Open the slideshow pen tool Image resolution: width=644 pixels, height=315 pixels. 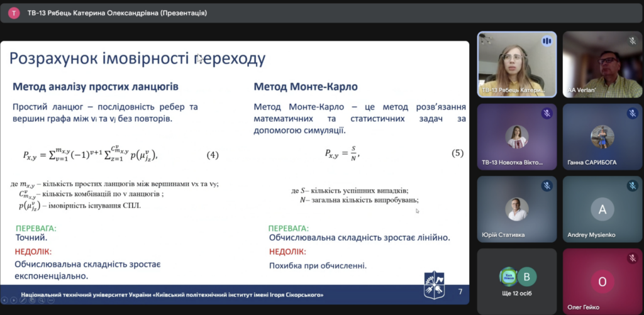coord(23,300)
